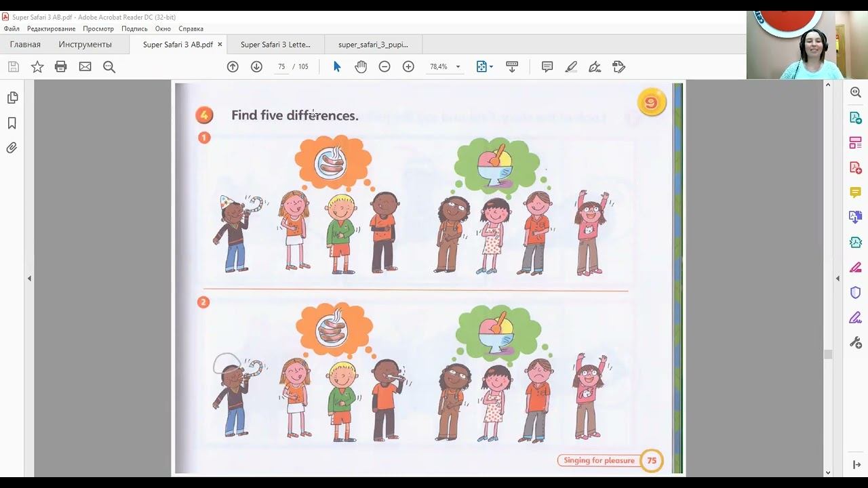Click the total page count "105"
868x488 pixels.
point(303,66)
